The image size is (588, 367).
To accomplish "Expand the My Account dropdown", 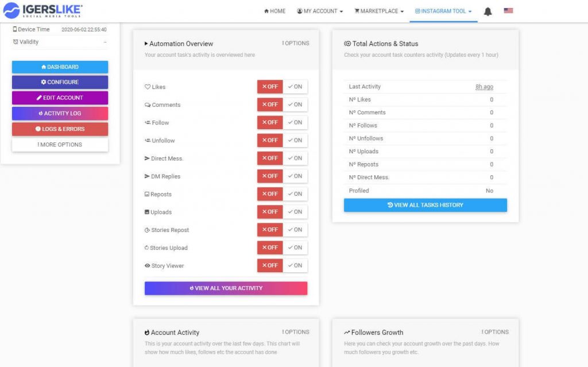I will tap(320, 11).
